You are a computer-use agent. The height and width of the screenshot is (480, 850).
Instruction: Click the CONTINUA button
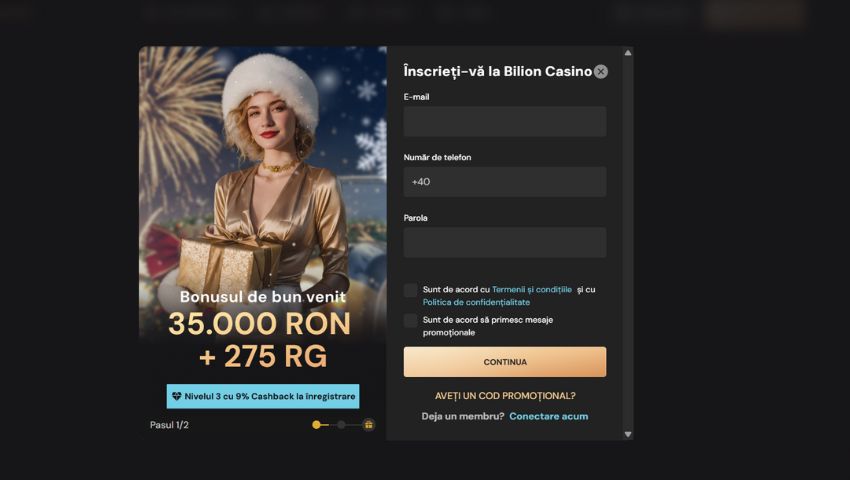tap(505, 362)
